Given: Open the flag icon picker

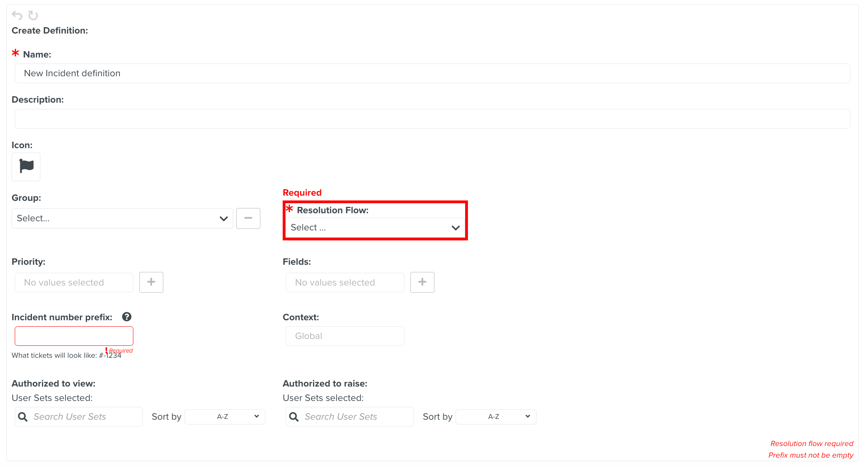Looking at the screenshot, I should click(26, 167).
